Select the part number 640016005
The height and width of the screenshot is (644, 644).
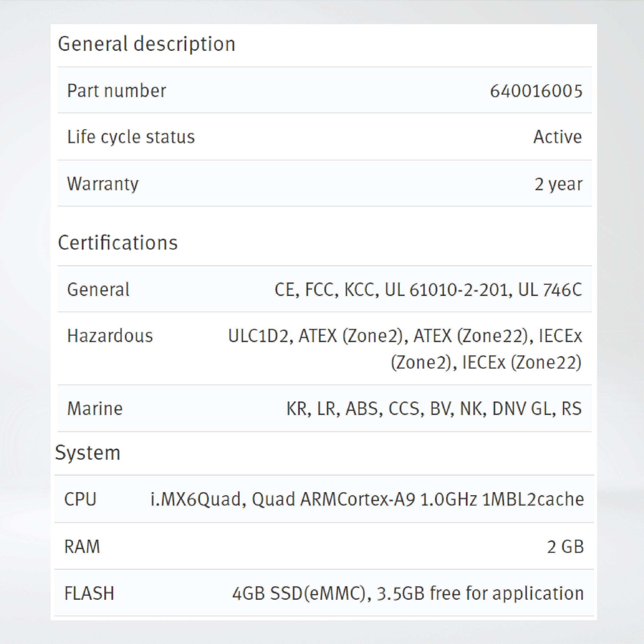click(x=536, y=91)
